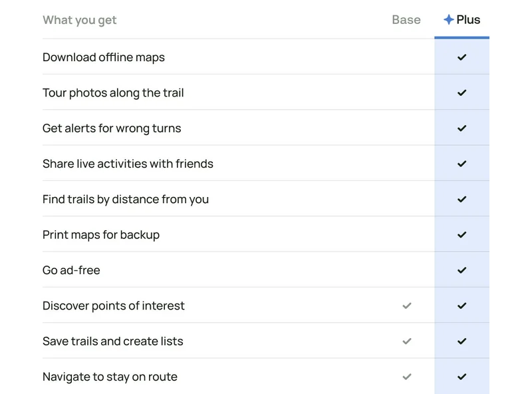Click Plus checkmark for Navigate to stay on route

[462, 377]
